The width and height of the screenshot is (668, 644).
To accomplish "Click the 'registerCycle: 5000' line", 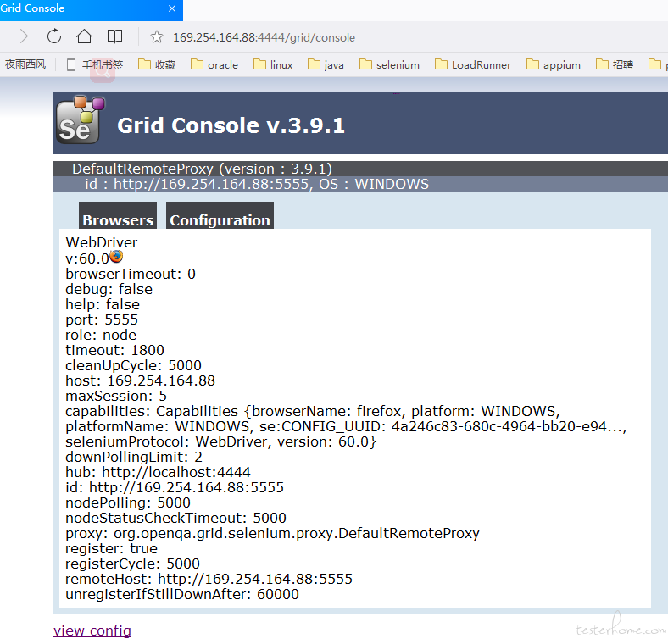I will tap(132, 564).
